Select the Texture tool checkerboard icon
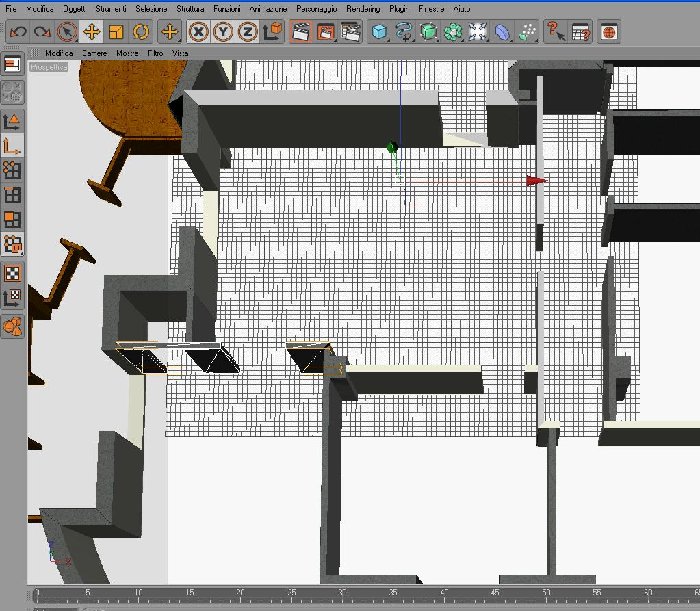The width and height of the screenshot is (700, 611). [x=12, y=273]
